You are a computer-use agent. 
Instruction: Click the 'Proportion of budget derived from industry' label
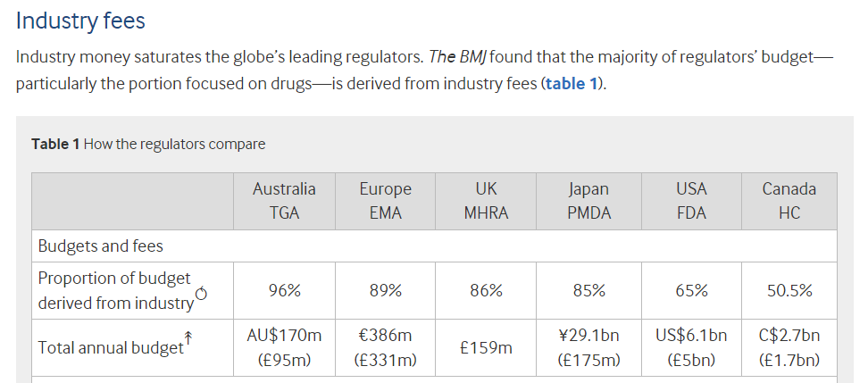click(x=116, y=290)
